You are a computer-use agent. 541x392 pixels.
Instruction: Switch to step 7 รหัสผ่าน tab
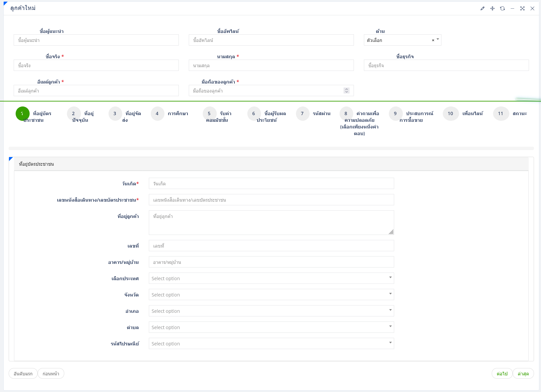303,114
